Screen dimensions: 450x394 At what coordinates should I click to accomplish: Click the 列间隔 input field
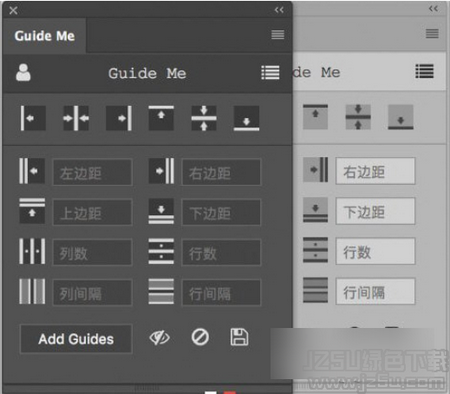tap(92, 292)
